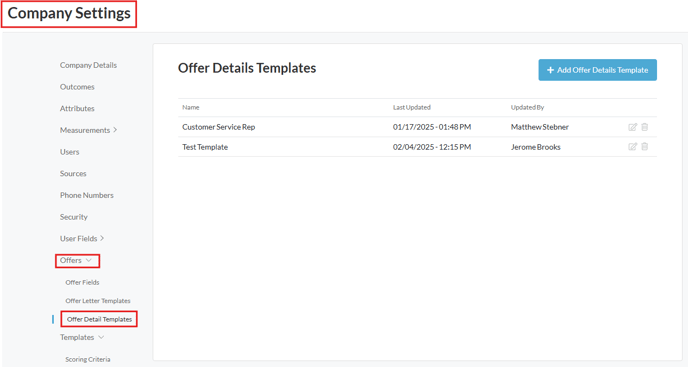
Task: Open Security settings
Action: [x=74, y=217]
